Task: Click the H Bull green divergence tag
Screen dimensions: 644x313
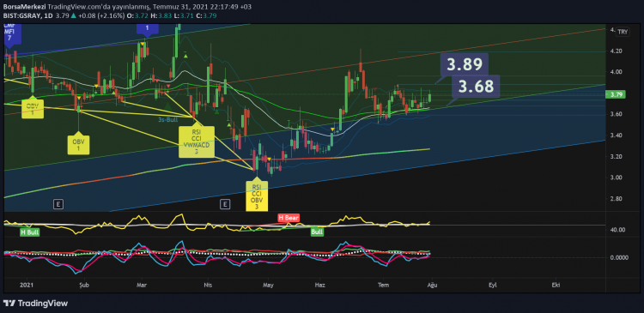Action: [x=29, y=232]
